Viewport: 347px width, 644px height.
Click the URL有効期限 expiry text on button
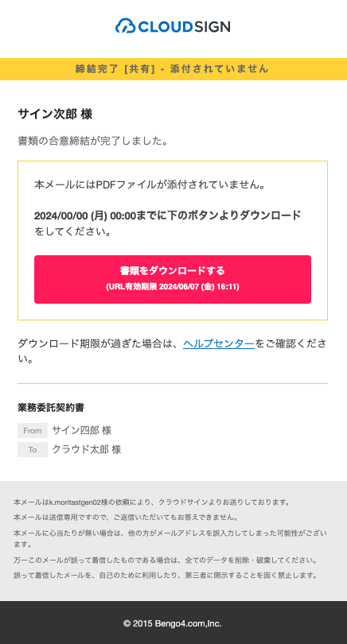173,287
